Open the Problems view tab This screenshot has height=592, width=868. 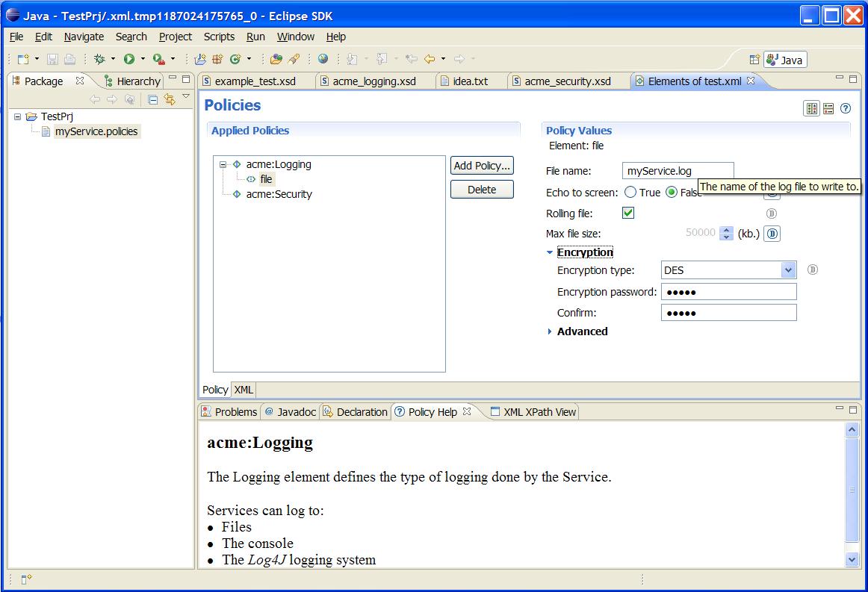click(x=230, y=412)
